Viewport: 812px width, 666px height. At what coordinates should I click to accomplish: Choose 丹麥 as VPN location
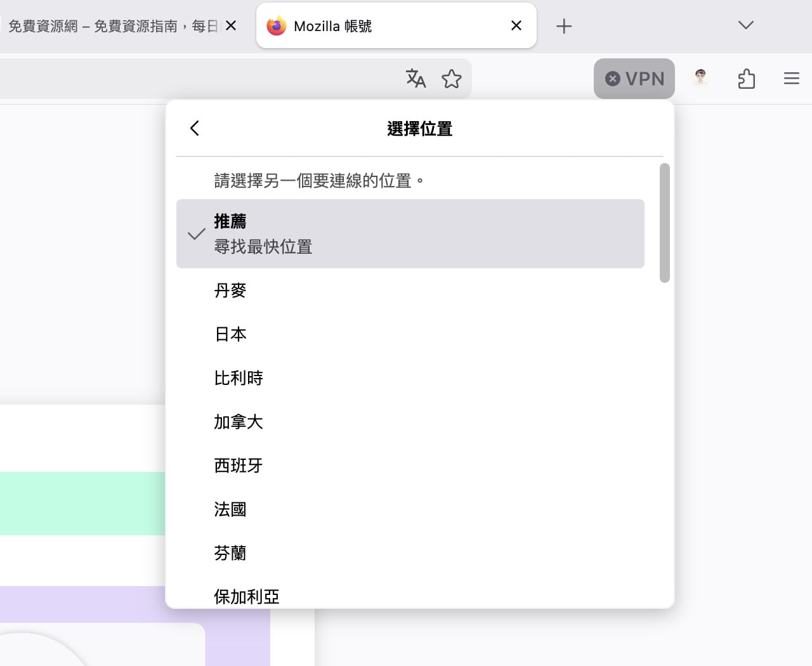(x=410, y=291)
